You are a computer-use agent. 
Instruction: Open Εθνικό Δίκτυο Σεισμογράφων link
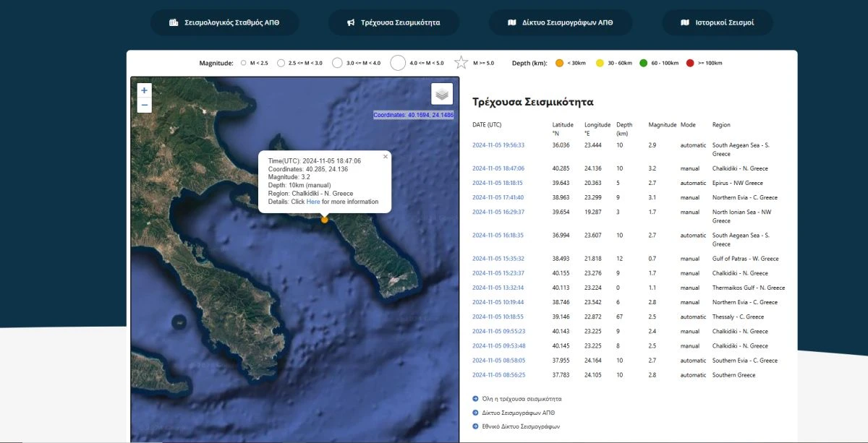pyautogui.click(x=521, y=426)
